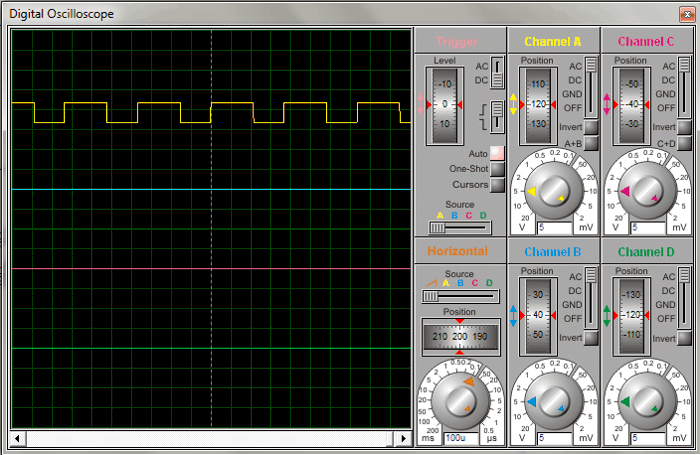The image size is (700, 455).
Task: Click Channel D Position thumbwheel
Action: (632, 317)
